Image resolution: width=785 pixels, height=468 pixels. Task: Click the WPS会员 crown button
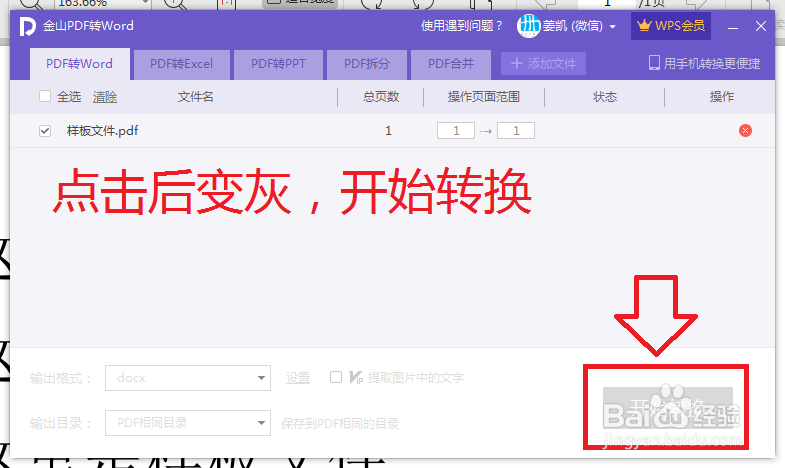pyautogui.click(x=671, y=26)
